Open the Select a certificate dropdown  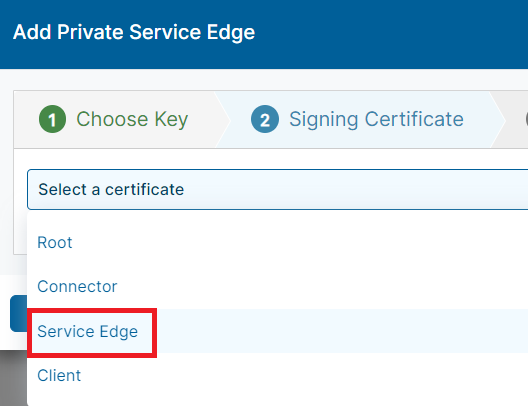(277, 190)
